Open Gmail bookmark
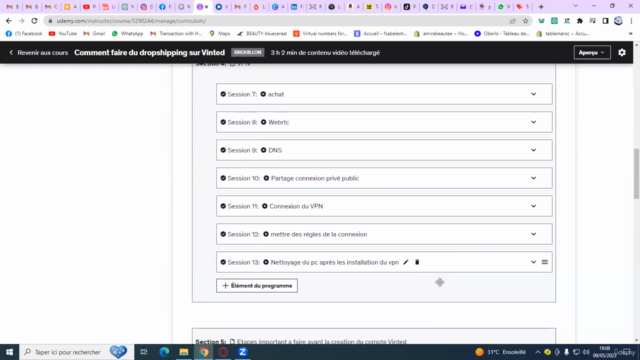This screenshot has width=640, height=360. point(94,33)
